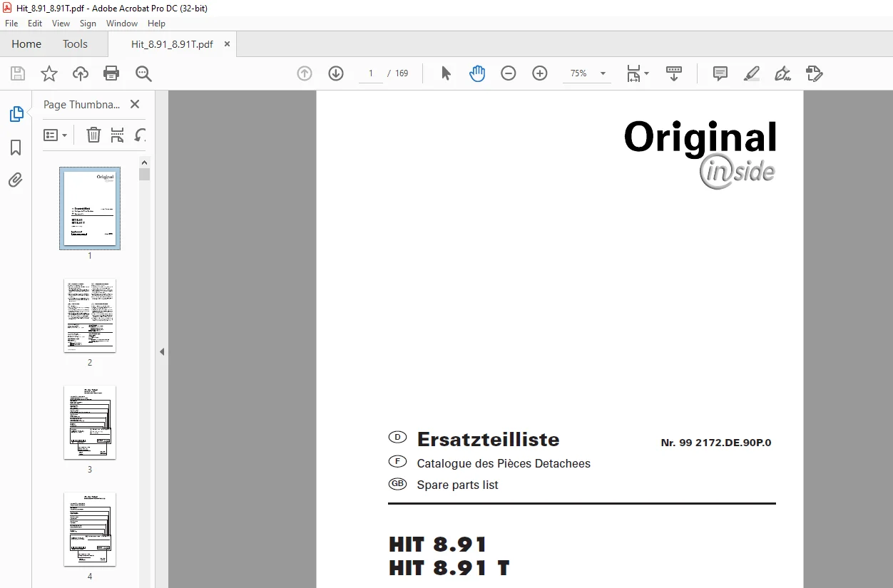Viewport: 893px width, 588px height.
Task: Show Page Thumbnails panel from sidebar
Action: click(16, 114)
